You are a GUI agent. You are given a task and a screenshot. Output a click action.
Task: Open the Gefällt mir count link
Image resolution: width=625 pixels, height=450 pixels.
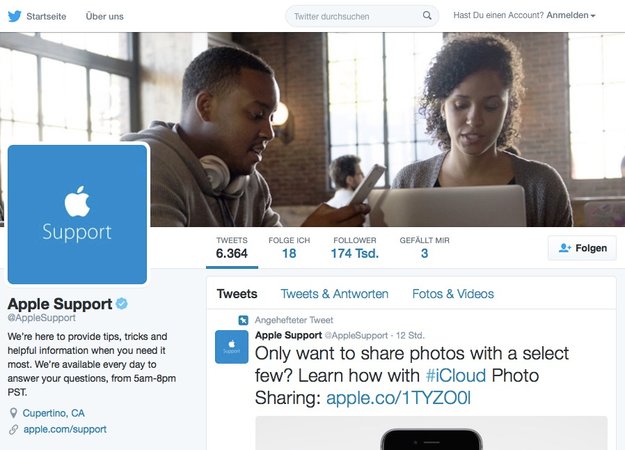(x=425, y=248)
